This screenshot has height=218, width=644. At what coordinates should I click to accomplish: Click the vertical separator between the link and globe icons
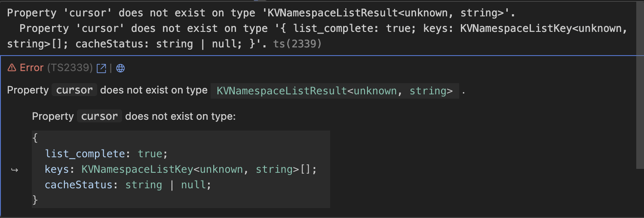click(110, 68)
